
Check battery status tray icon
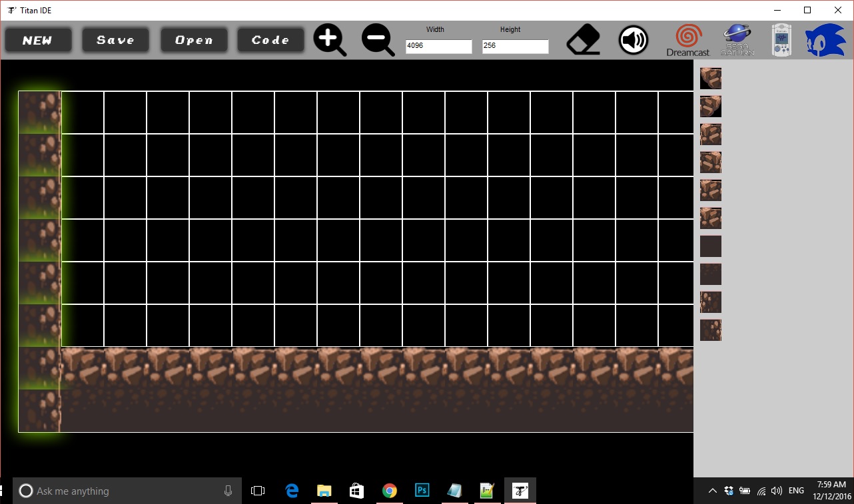[745, 491]
